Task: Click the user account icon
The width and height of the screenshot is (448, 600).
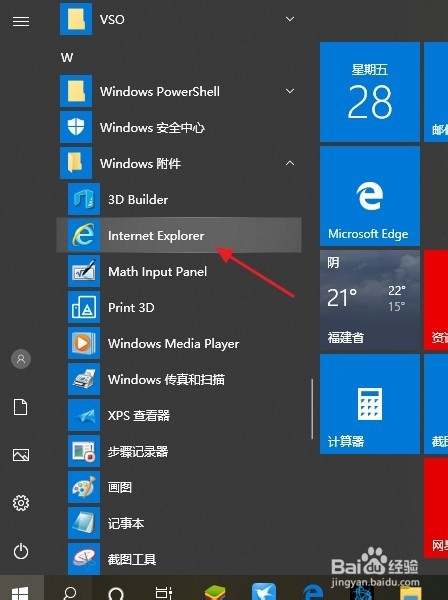Action: (x=21, y=359)
